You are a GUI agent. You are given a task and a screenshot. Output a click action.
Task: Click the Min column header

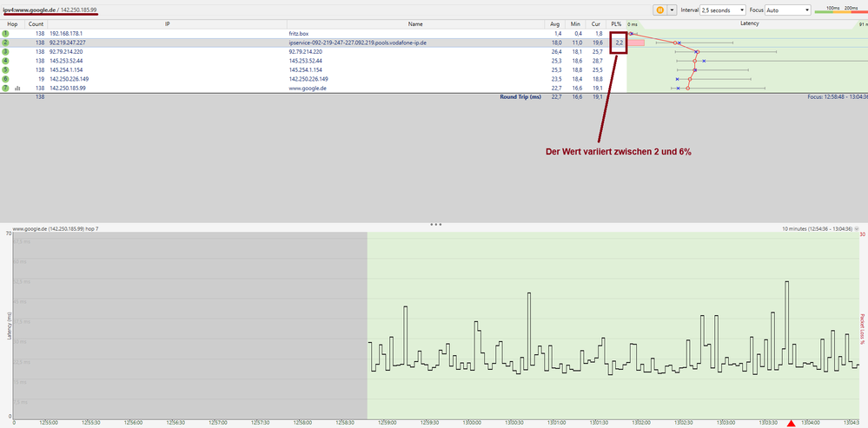point(575,24)
